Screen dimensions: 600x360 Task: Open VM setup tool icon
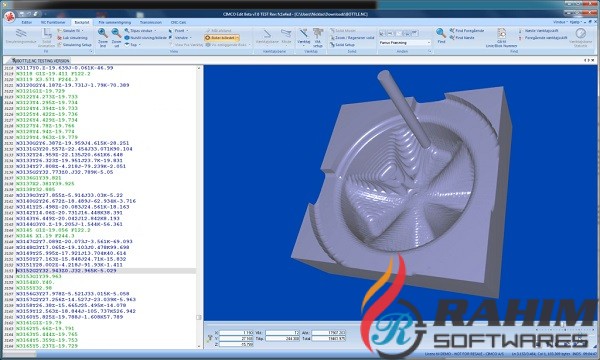[318, 33]
